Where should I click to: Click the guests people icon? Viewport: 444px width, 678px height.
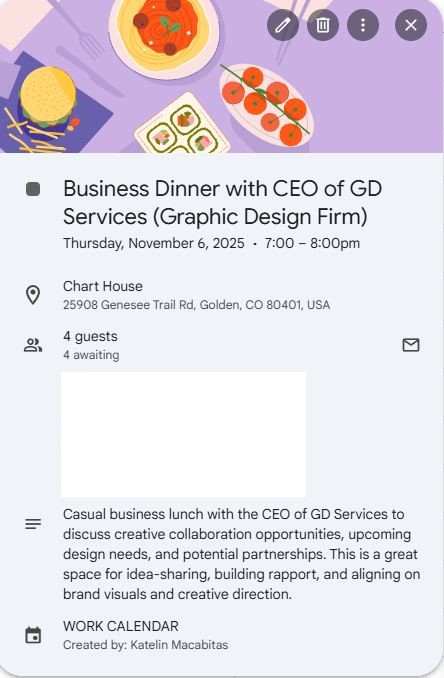point(33,345)
